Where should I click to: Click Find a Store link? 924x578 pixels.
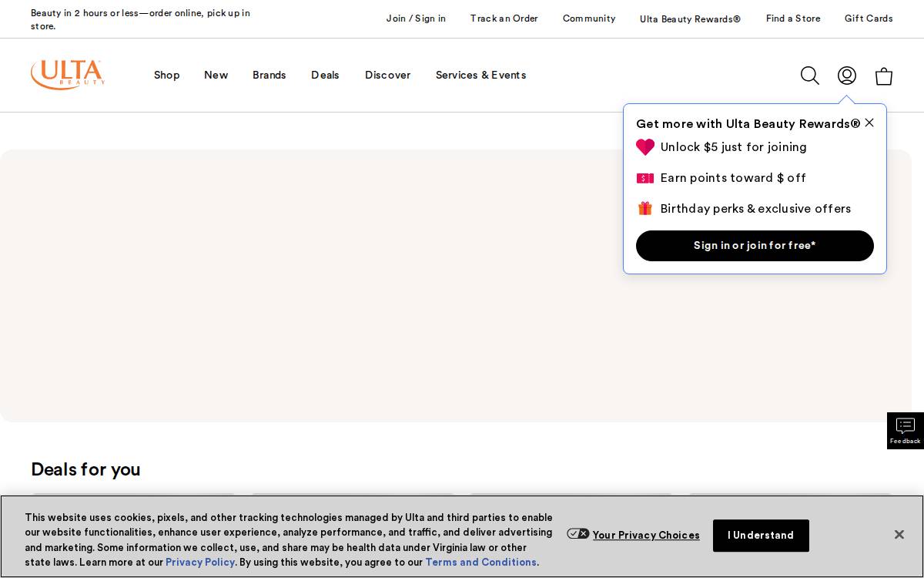coord(793,18)
